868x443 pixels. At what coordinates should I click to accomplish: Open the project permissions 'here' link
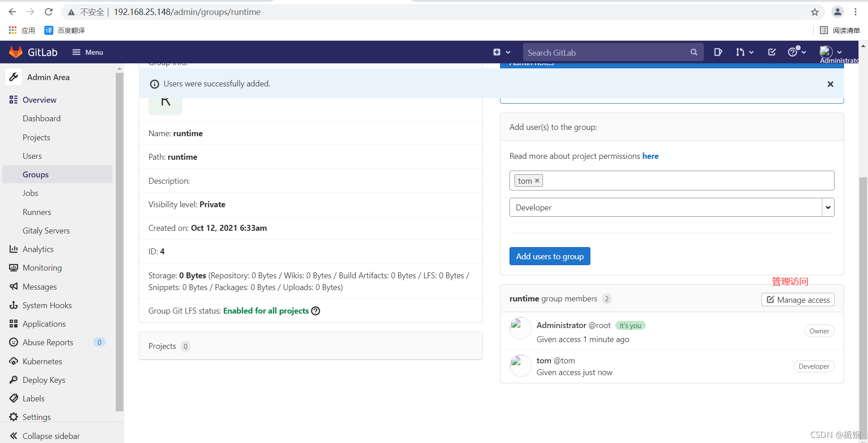point(650,156)
